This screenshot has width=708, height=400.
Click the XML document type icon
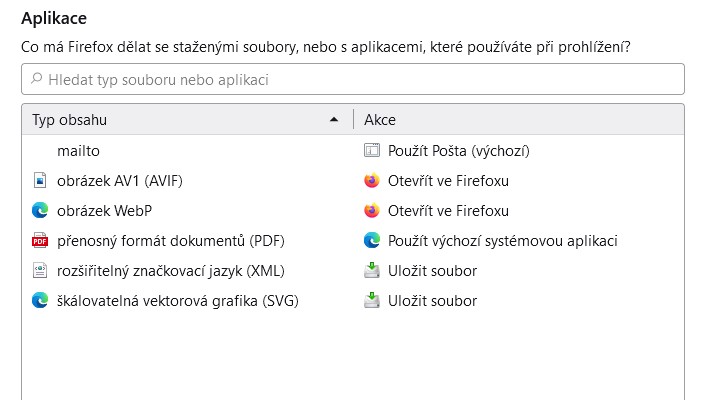click(x=40, y=271)
